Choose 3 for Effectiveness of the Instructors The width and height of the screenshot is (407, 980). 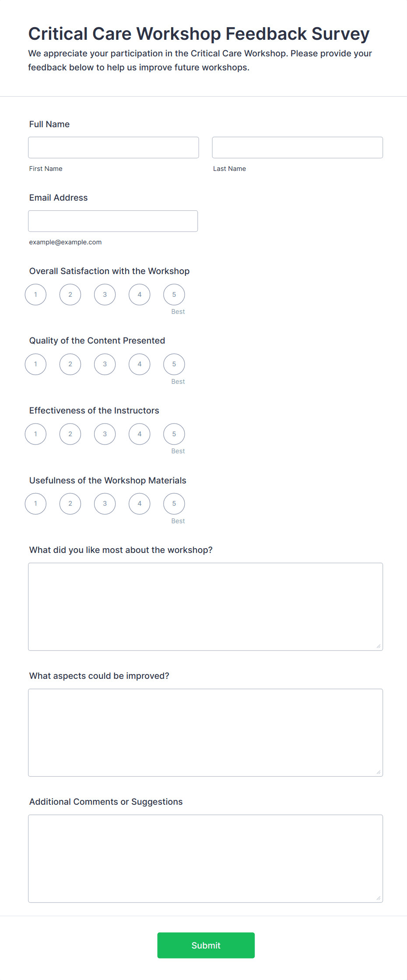click(105, 434)
